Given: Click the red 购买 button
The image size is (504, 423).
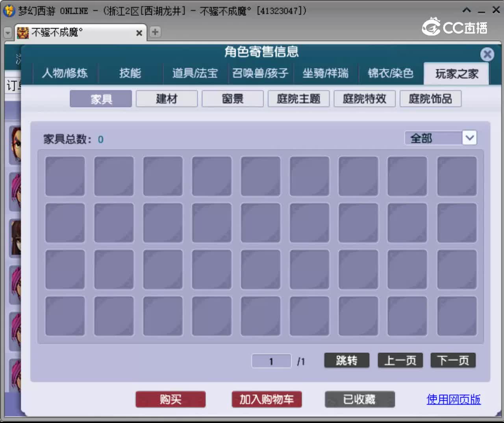Looking at the screenshot, I should pos(170,399).
